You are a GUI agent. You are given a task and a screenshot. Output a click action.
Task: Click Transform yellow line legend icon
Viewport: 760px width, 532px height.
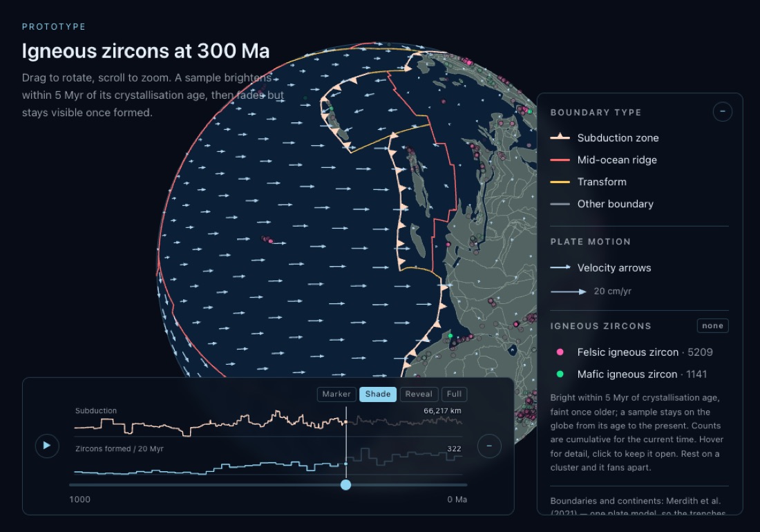(x=560, y=182)
